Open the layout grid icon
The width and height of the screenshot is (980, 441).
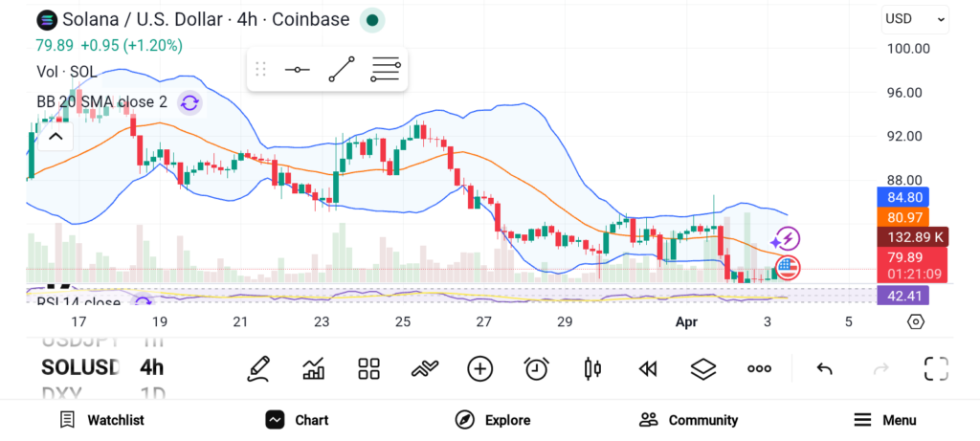[368, 368]
